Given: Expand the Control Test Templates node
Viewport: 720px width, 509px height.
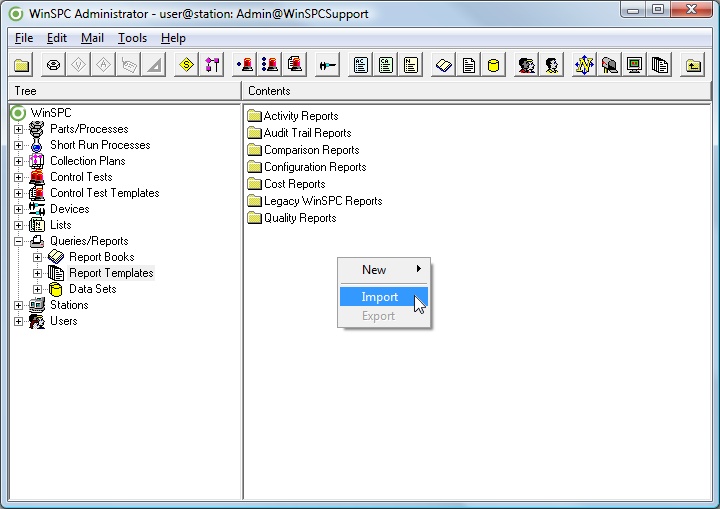Looking at the screenshot, I should (x=18, y=193).
